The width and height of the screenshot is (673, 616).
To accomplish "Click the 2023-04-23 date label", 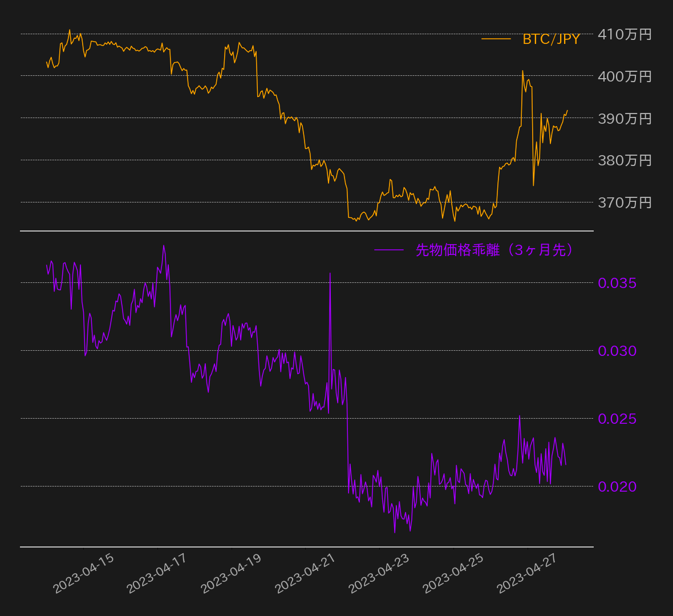I will click(x=379, y=573).
